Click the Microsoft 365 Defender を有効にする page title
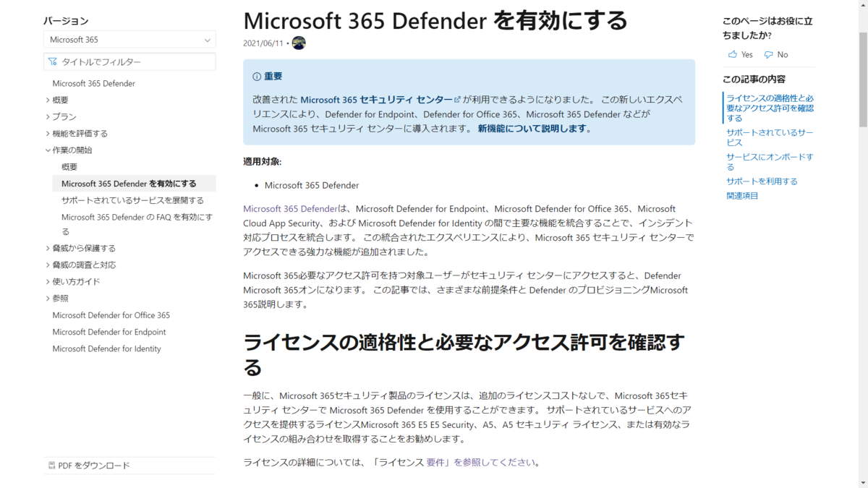Image resolution: width=868 pixels, height=488 pixels. tap(435, 20)
